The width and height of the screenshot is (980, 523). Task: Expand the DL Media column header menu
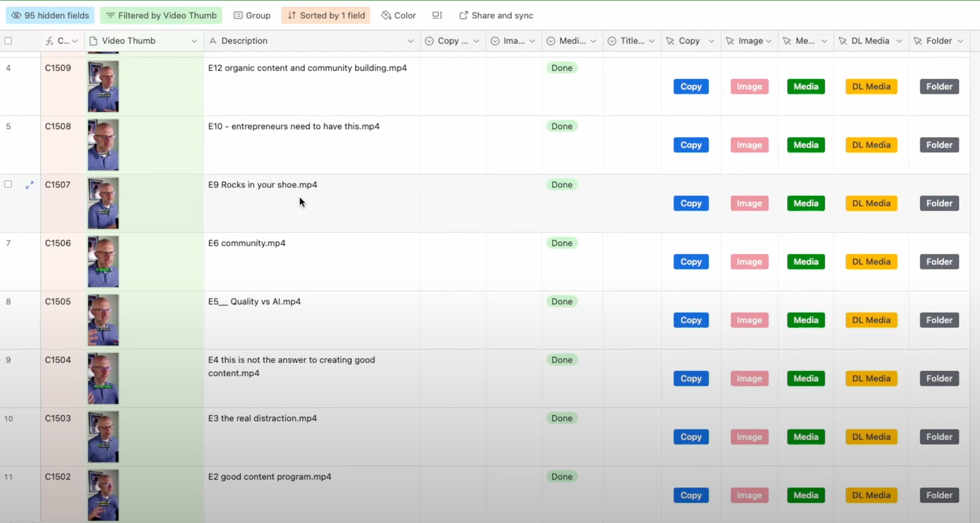click(x=899, y=41)
